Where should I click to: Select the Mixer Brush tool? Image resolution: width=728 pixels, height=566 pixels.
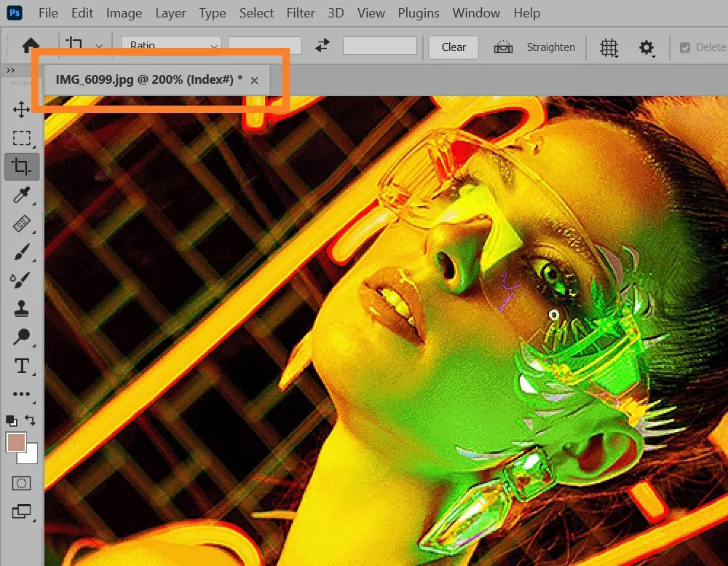(20, 280)
